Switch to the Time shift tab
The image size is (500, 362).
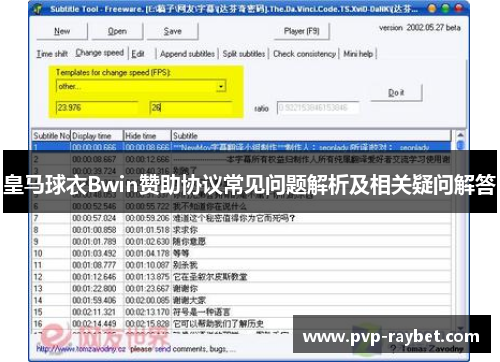pos(52,54)
